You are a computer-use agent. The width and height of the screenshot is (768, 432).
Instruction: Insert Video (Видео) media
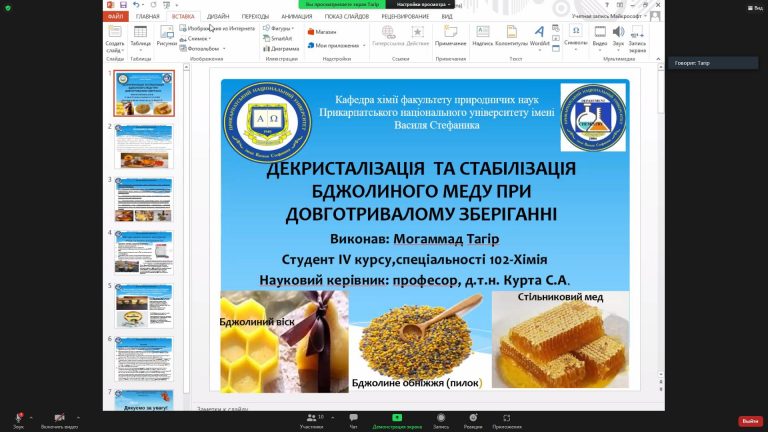point(600,38)
